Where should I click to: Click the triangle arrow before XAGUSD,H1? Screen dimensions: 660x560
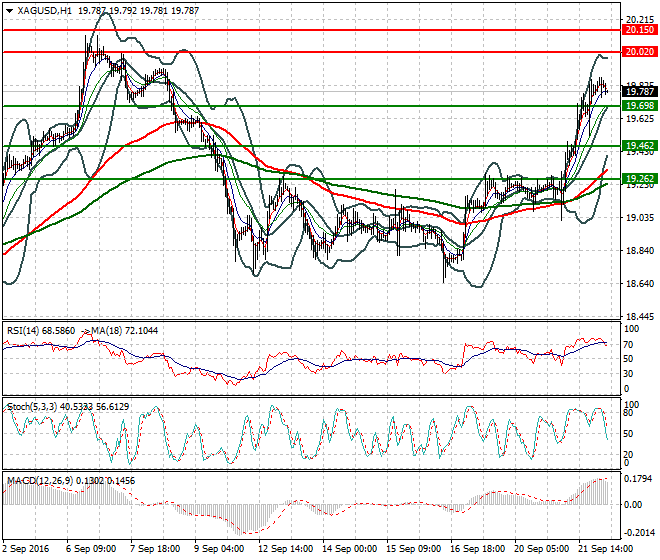pyautogui.click(x=10, y=11)
